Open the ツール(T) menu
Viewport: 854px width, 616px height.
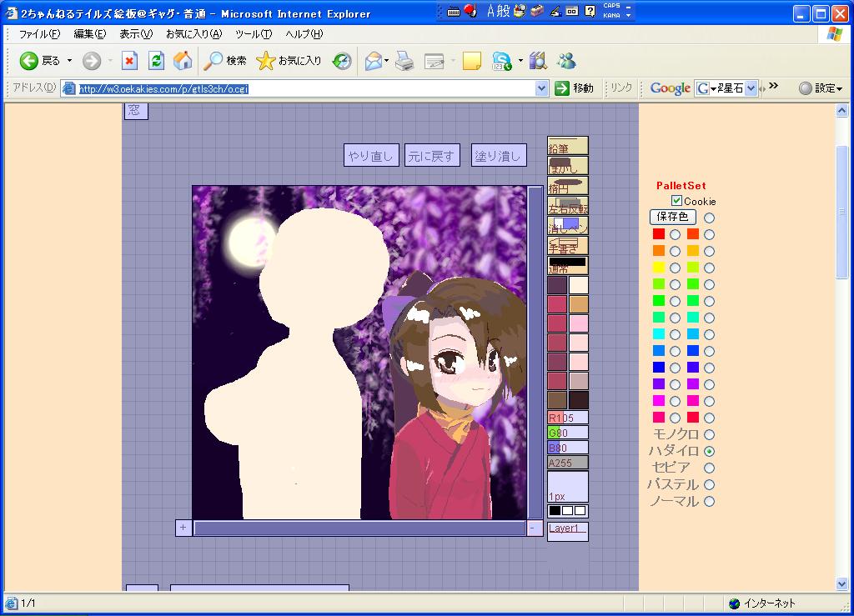click(254, 33)
